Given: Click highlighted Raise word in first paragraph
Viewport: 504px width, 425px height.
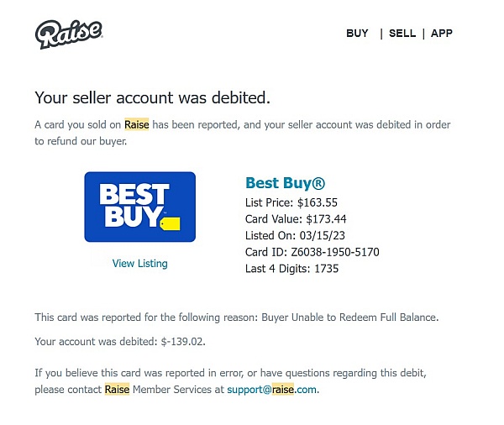Looking at the screenshot, I should (137, 125).
